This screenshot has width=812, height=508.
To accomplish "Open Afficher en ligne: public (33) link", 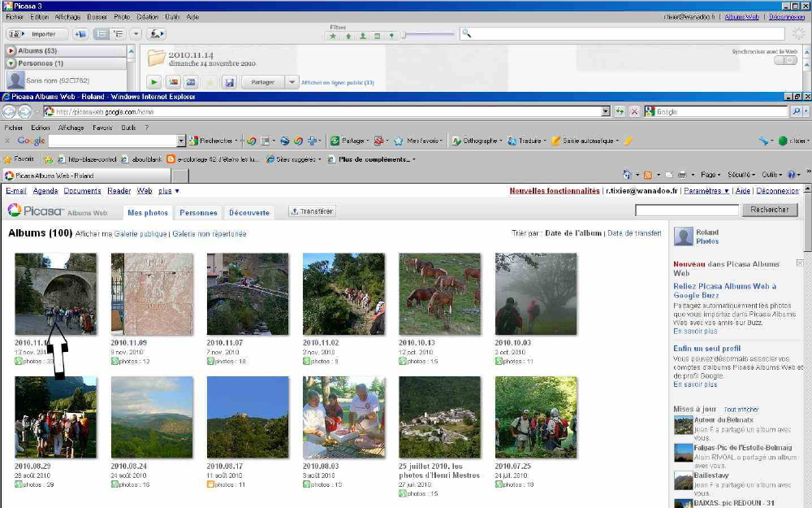I will (338, 82).
